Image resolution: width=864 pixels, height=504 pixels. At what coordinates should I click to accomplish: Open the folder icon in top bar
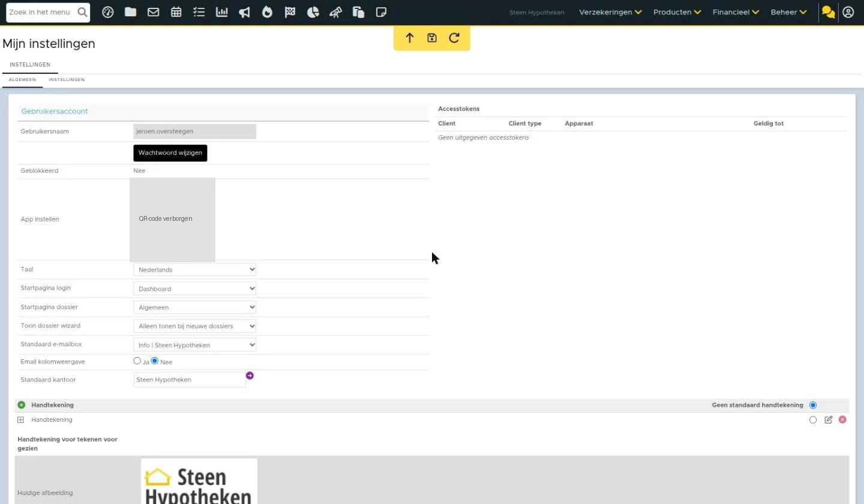(130, 12)
